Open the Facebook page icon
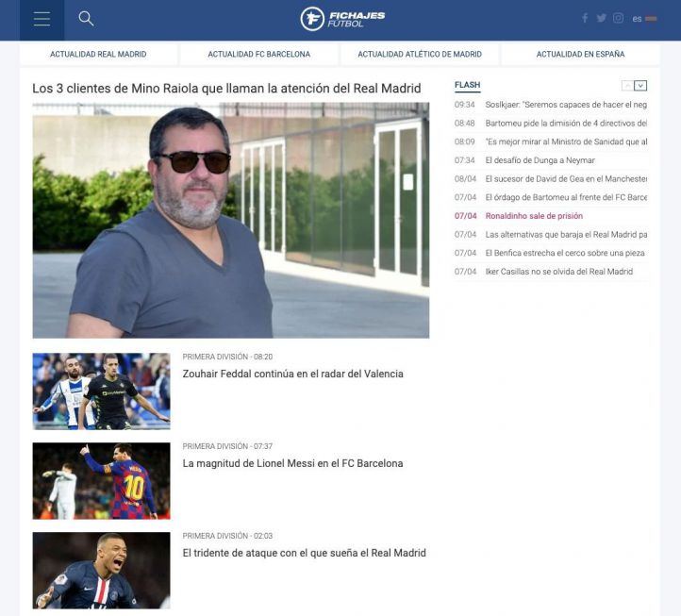The width and height of the screenshot is (681, 616). point(585,19)
